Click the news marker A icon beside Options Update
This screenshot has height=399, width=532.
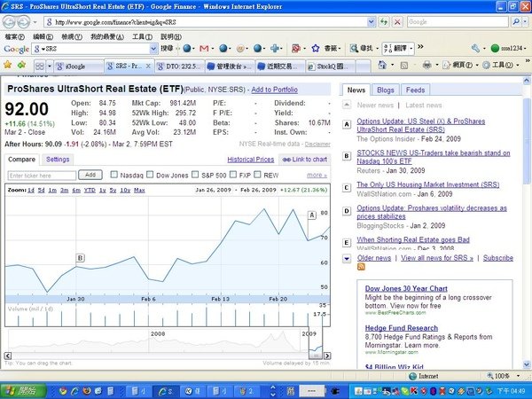pyautogui.click(x=347, y=124)
